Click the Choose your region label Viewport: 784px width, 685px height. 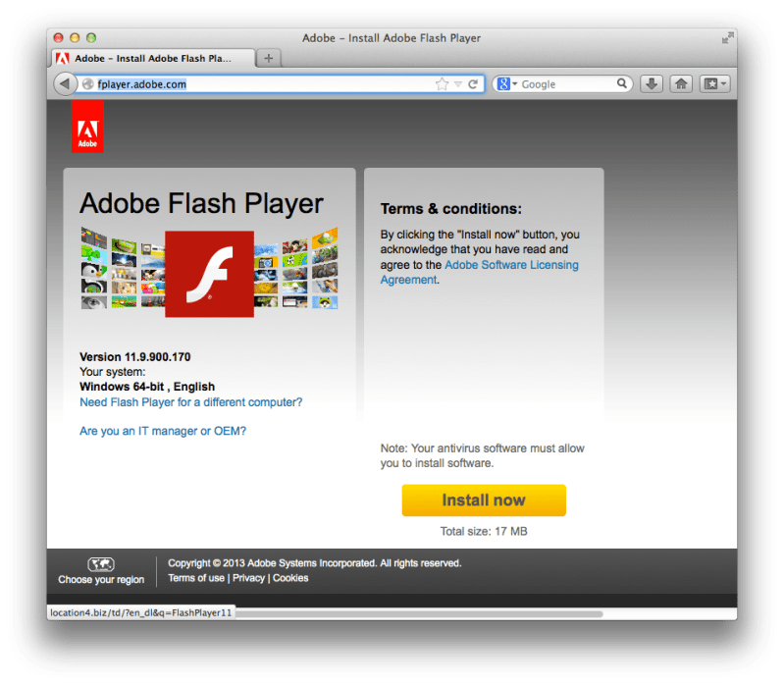pos(101,579)
